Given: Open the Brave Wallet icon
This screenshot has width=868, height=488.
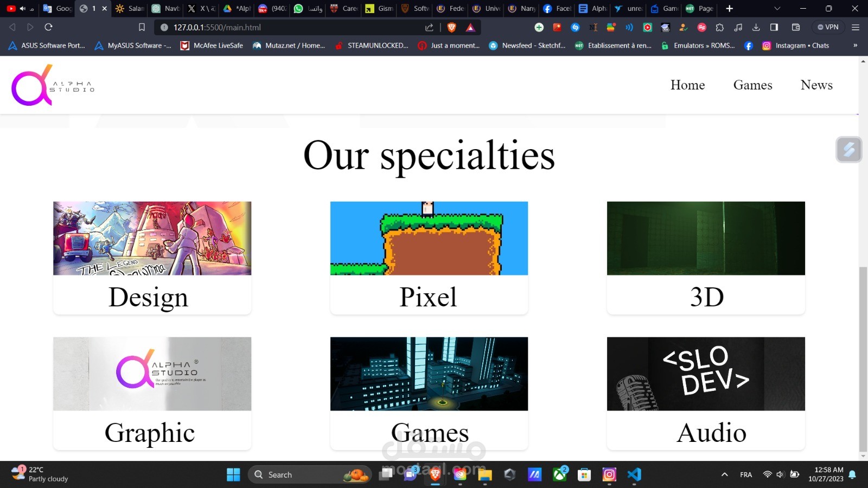Looking at the screenshot, I should point(796,27).
